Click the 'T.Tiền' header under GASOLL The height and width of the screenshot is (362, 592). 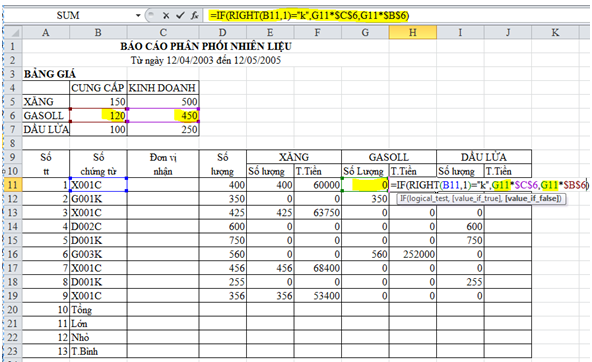[x=413, y=171]
